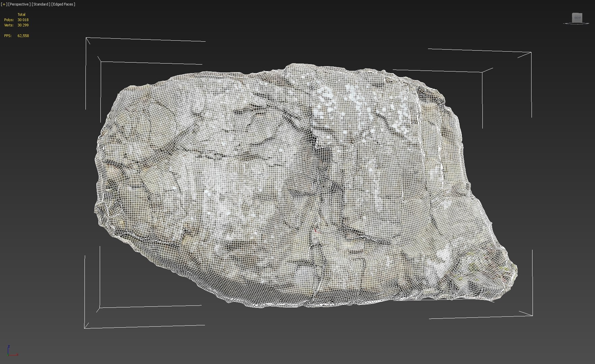Image resolution: width=595 pixels, height=364 pixels.
Task: Select the Polys statistic value 30 018
Action: (x=23, y=20)
